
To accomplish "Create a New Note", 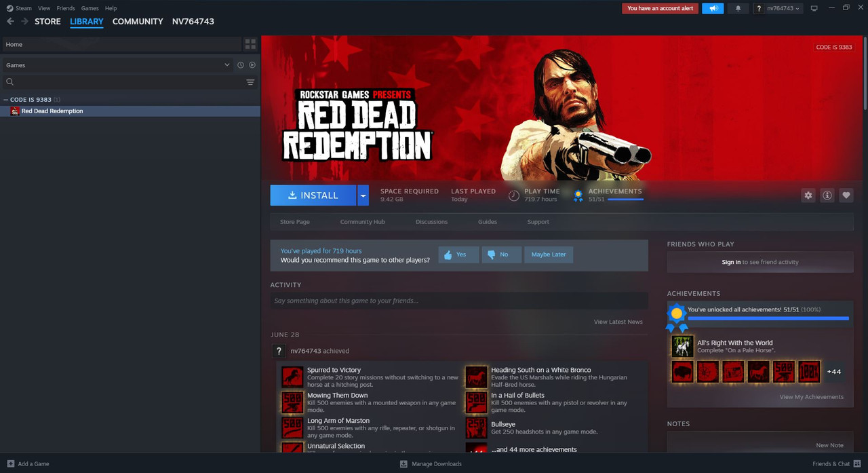I will [x=830, y=445].
